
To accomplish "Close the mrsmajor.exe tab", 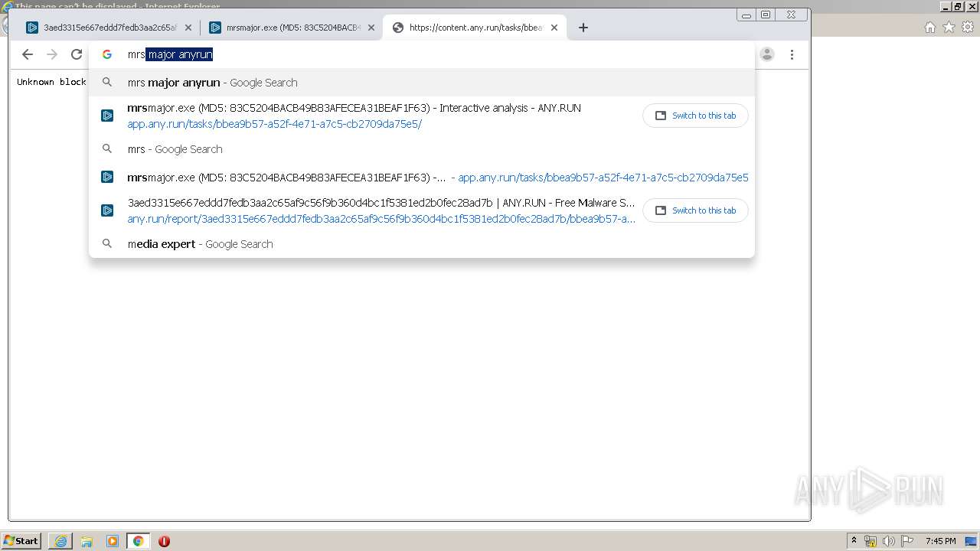I will 371,28.
